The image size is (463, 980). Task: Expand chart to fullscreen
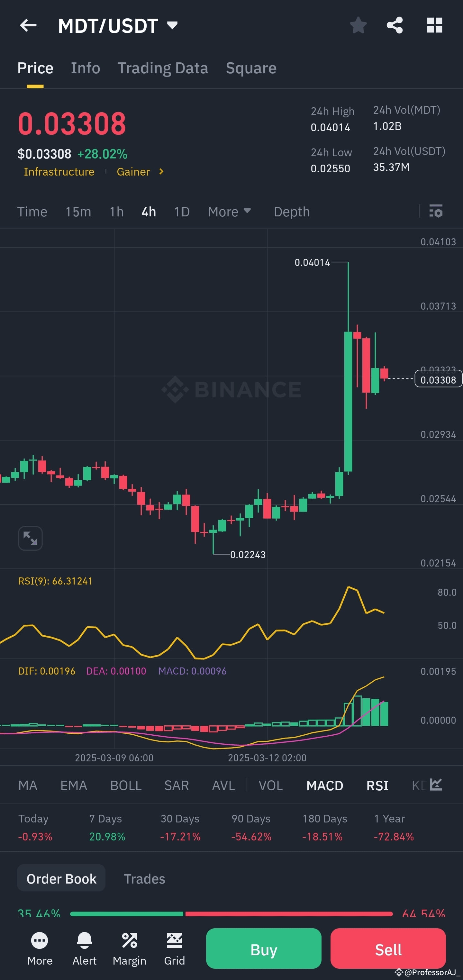click(x=31, y=538)
